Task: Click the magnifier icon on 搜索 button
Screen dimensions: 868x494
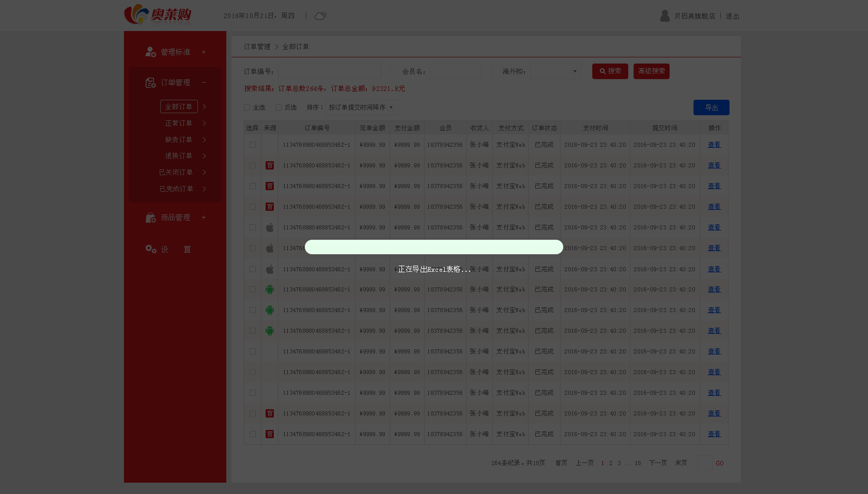Action: click(x=602, y=71)
